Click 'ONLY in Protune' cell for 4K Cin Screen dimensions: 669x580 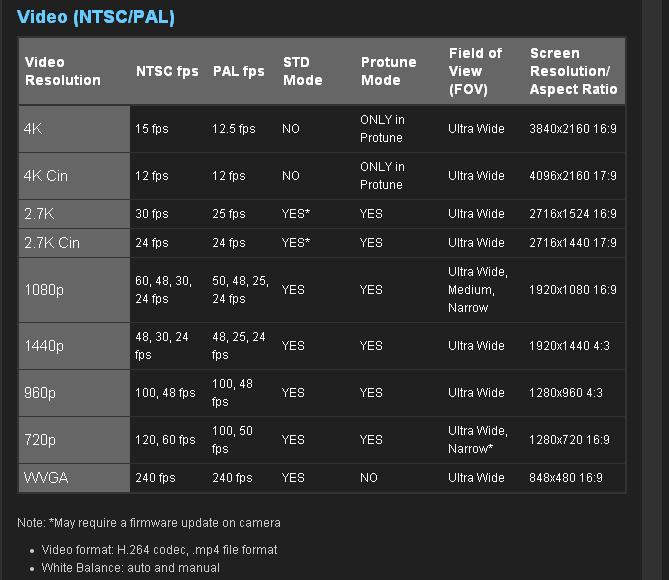(x=382, y=176)
